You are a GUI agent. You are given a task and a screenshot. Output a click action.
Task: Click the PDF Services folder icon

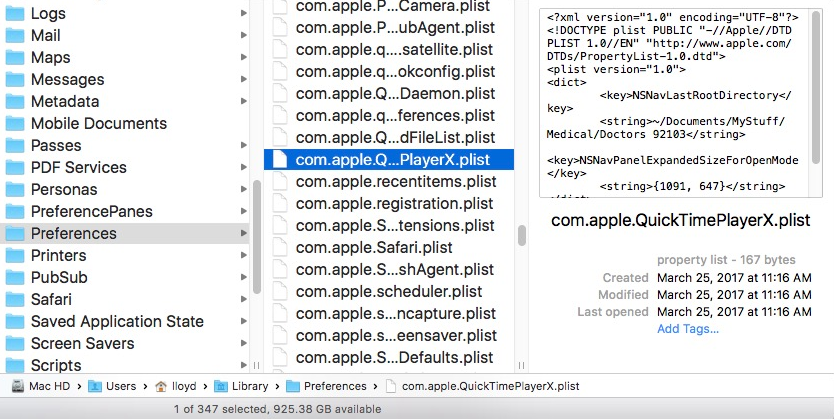(14, 167)
